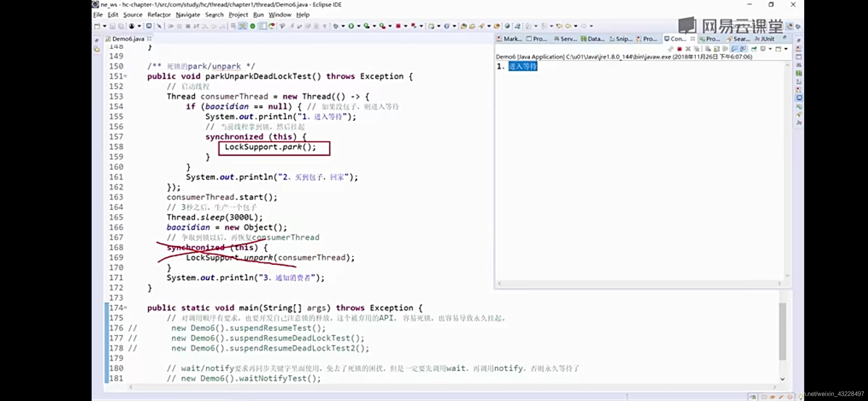Click the green Run launch icon
The width and height of the screenshot is (868, 401).
point(351,26)
